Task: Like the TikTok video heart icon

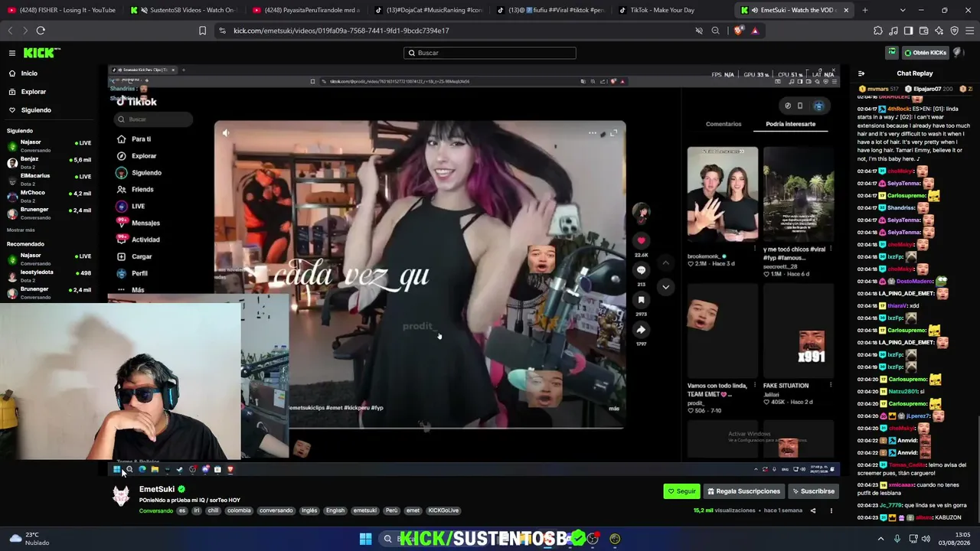Action: pos(642,240)
